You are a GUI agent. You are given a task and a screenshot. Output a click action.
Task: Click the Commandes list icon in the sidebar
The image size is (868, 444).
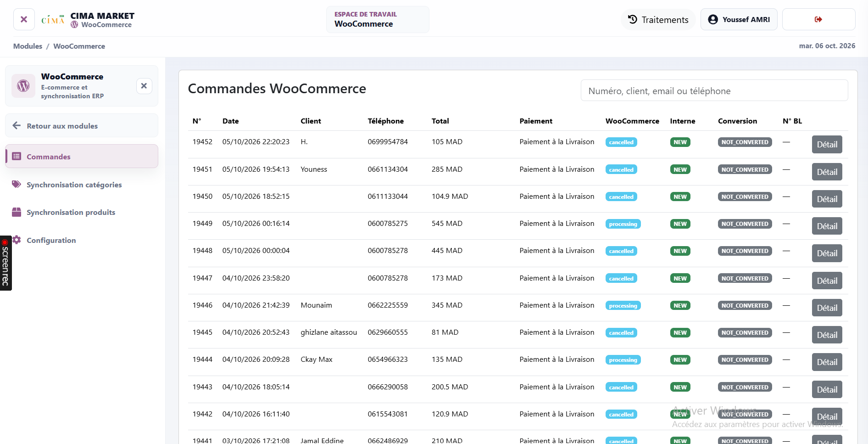(x=17, y=156)
